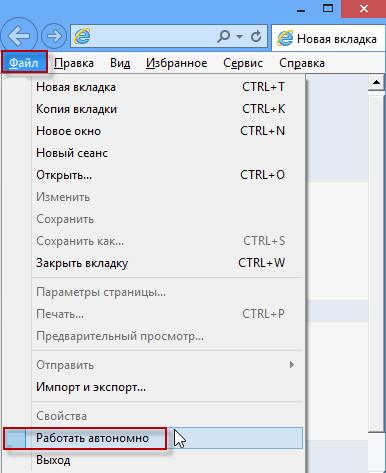The image size is (386, 473).
Task: Click the Печать... menu entry
Action: pos(168,314)
